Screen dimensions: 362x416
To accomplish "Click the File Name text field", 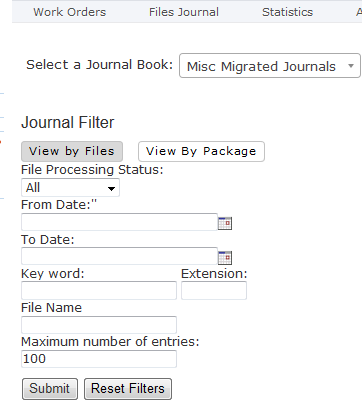I will pyautogui.click(x=99, y=325).
